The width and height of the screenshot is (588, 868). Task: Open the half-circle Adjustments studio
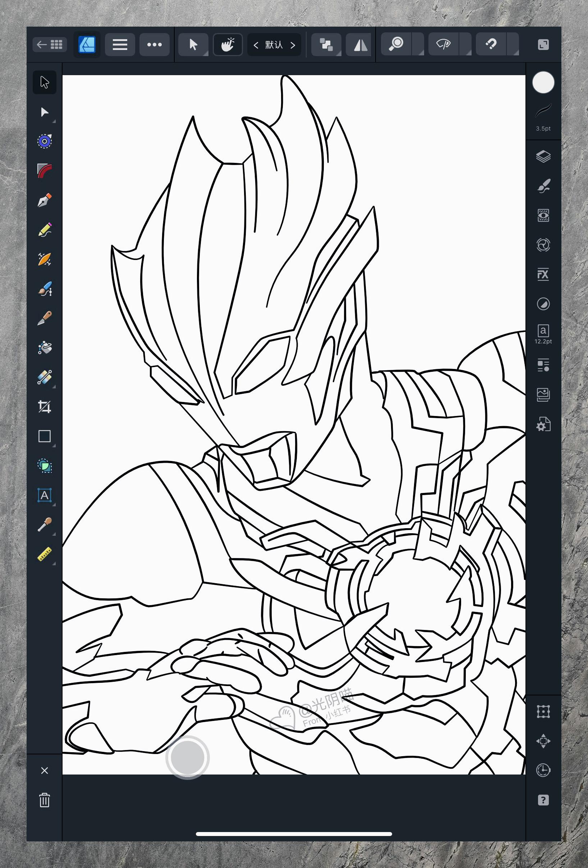[x=543, y=304]
